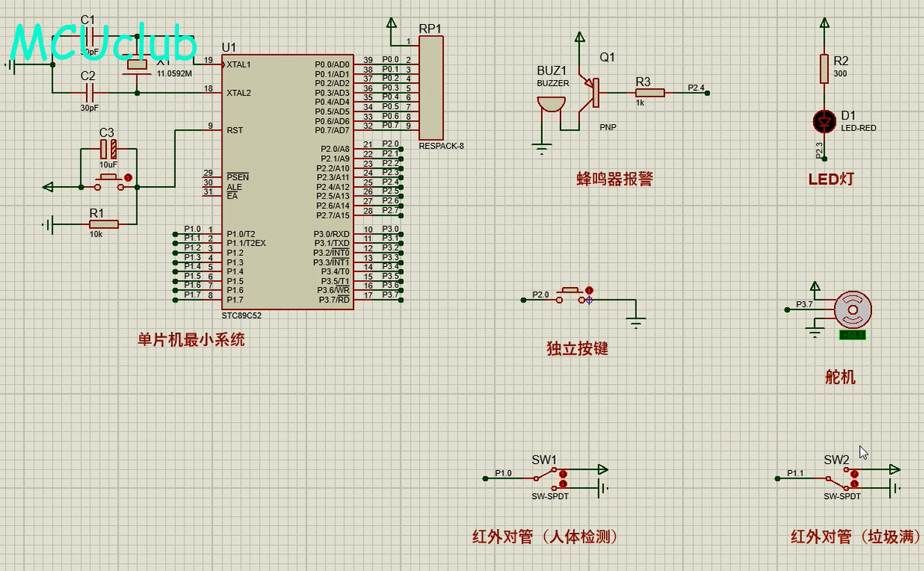Click the RST pin label on U1
Viewport: 924px width, 571px height.
[x=235, y=130]
